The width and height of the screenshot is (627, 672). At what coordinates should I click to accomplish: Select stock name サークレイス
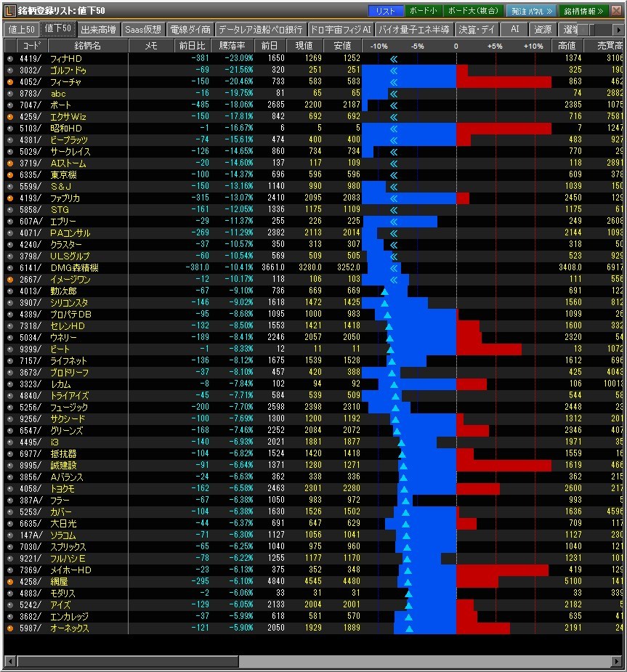click(70, 151)
